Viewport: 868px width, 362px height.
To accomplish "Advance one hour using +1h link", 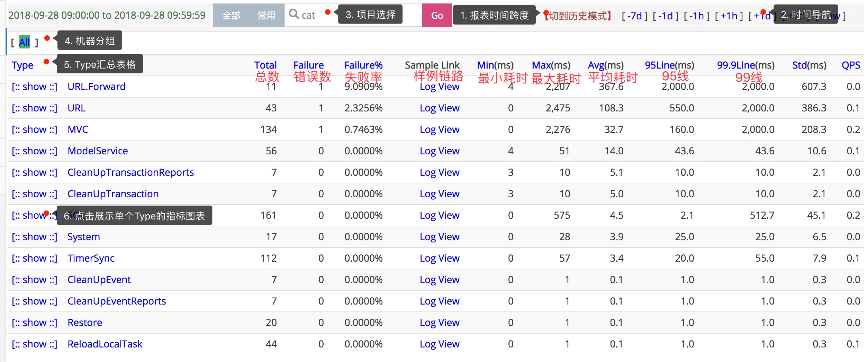I will click(x=729, y=16).
